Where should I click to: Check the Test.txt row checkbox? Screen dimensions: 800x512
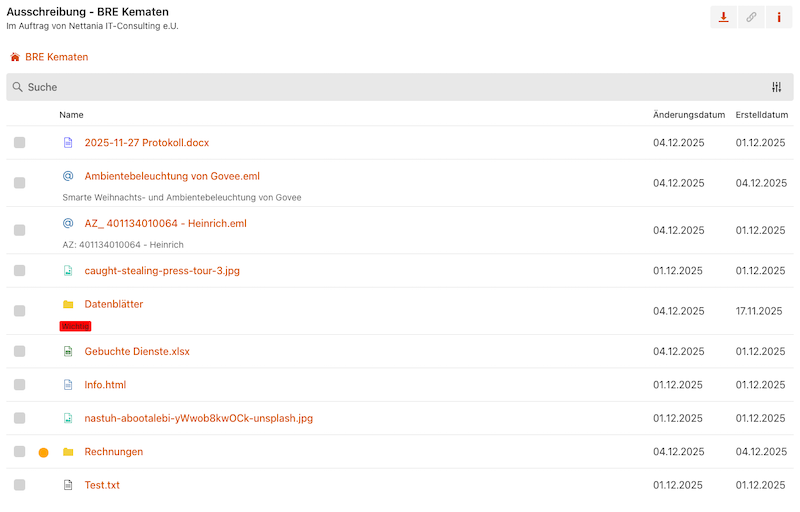[x=20, y=485]
